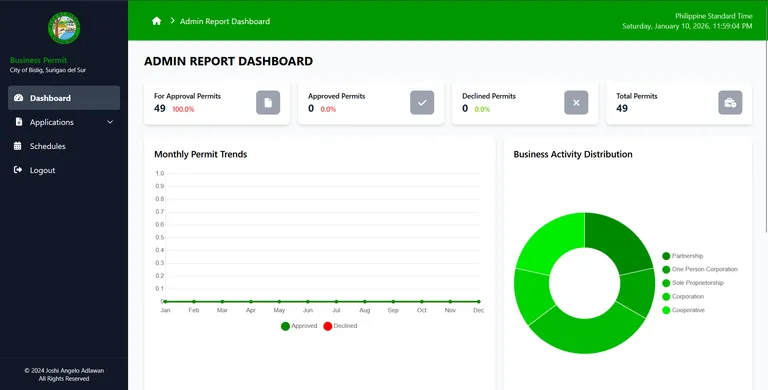Screen dimensions: 768x390
Task: Click the Schedules calendar icon
Action: (18, 146)
